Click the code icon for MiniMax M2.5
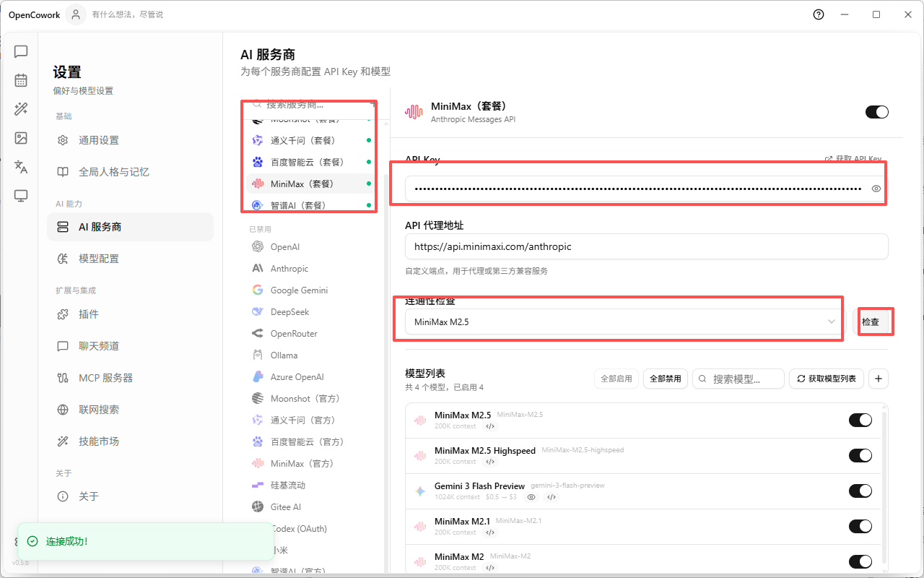Screen dimensions: 924x578 490,426
